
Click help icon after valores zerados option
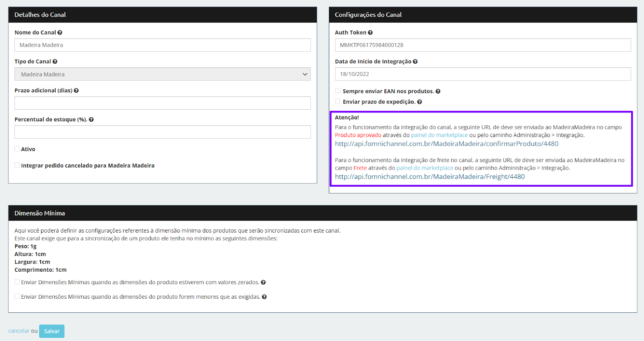[263, 283]
